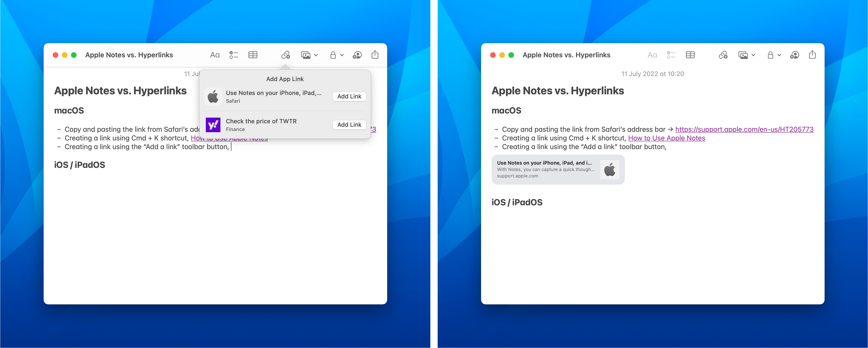Click Apple logo thumbnail in link preview card
Viewport: 868px width, 348px height.
pyautogui.click(x=610, y=169)
